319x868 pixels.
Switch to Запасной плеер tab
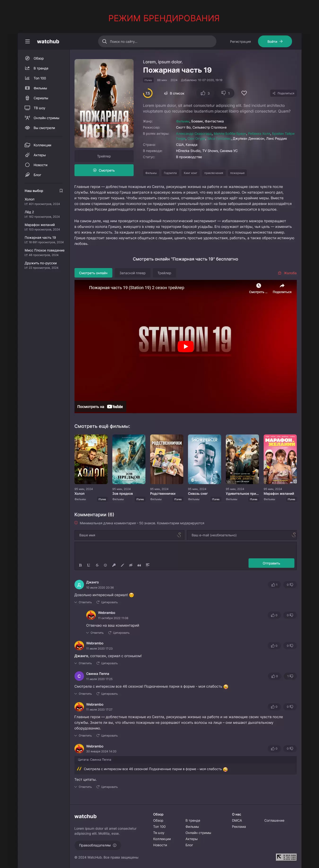(132, 273)
